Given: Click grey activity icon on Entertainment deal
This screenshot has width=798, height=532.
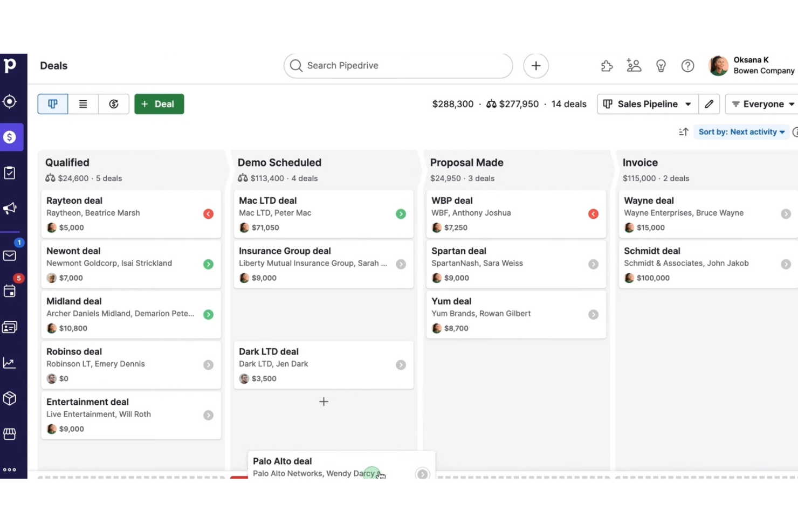Looking at the screenshot, I should pyautogui.click(x=208, y=415).
